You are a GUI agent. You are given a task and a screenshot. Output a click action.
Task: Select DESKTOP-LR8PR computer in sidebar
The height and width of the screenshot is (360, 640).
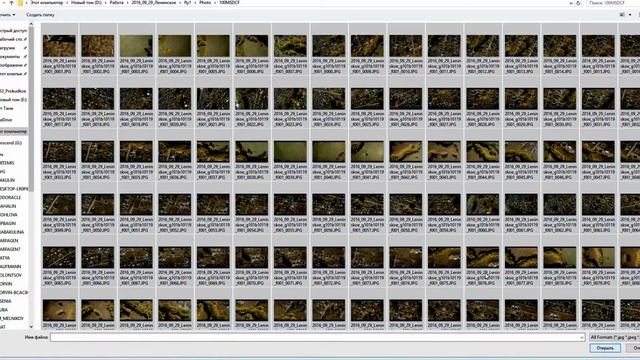coord(14,189)
